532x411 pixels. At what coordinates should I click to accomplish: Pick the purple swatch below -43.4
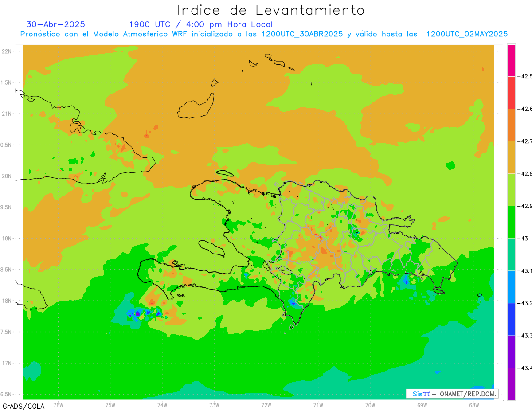511,384
